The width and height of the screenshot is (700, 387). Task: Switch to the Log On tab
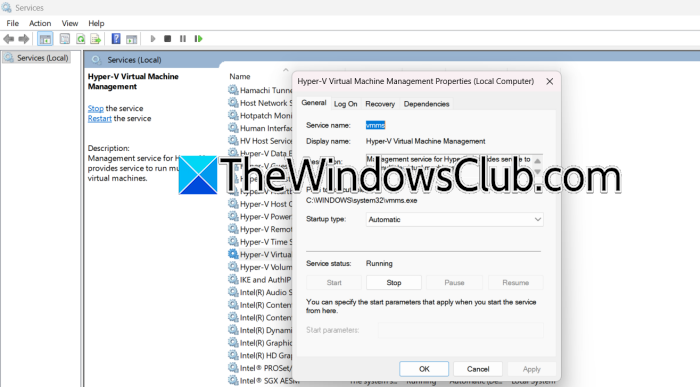tap(346, 104)
